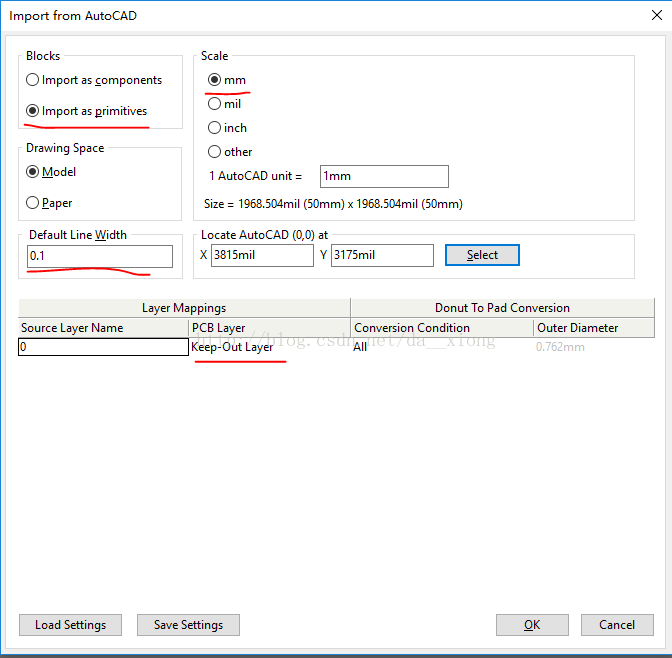Set scale to mil
The image size is (672, 658).
click(215, 104)
